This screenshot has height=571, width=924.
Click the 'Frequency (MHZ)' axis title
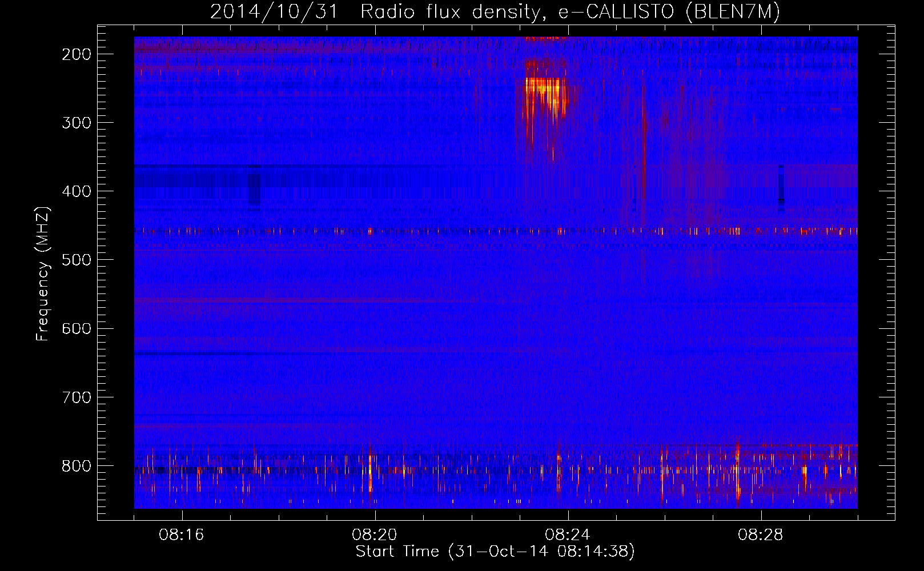(x=43, y=274)
